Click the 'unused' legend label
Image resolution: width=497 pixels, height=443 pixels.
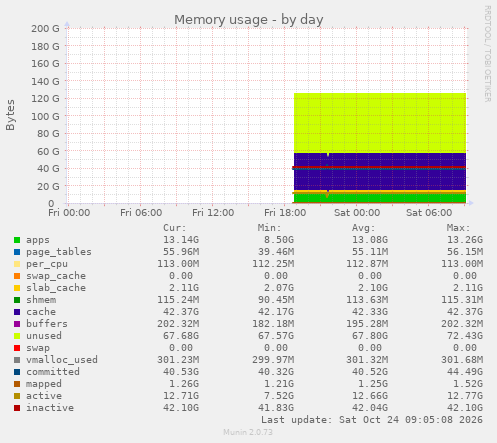tap(44, 336)
